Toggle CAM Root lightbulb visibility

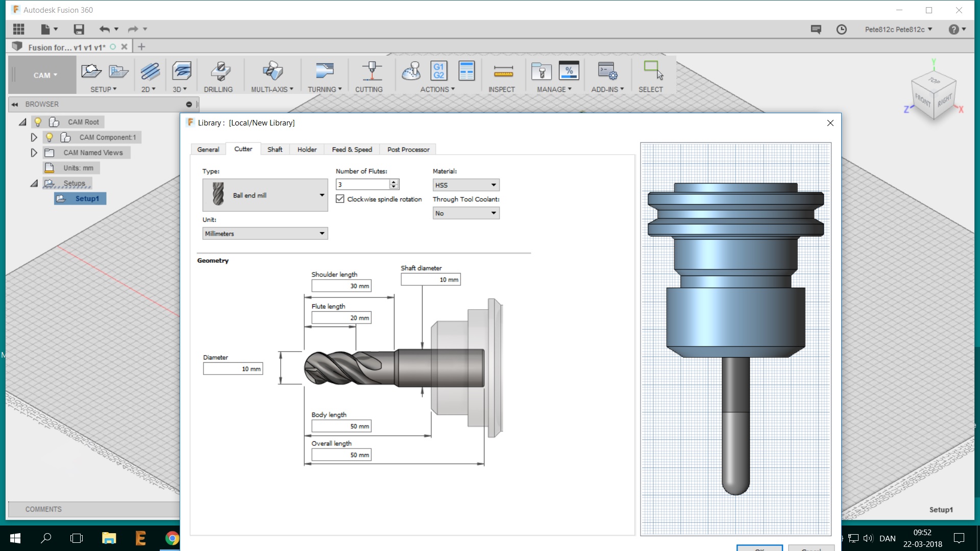click(x=38, y=122)
